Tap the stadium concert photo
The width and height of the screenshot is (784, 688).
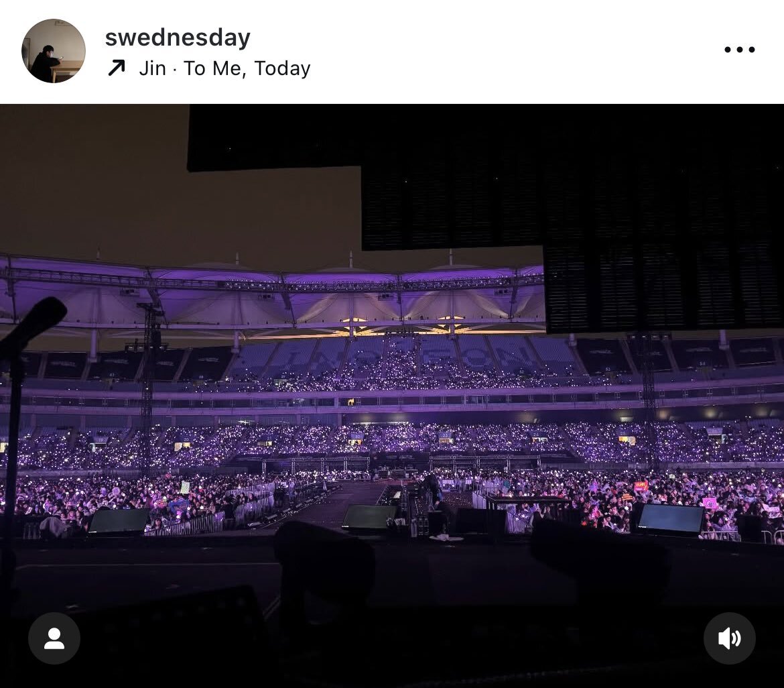pyautogui.click(x=392, y=395)
